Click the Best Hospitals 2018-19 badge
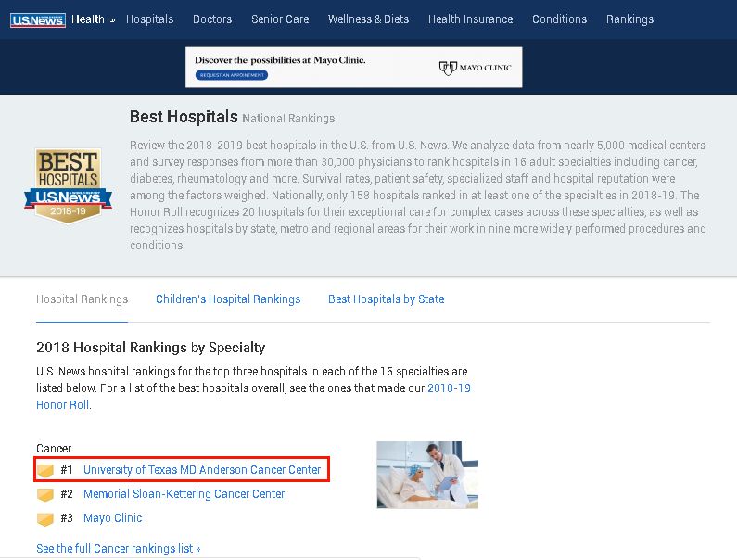 pos(69,186)
